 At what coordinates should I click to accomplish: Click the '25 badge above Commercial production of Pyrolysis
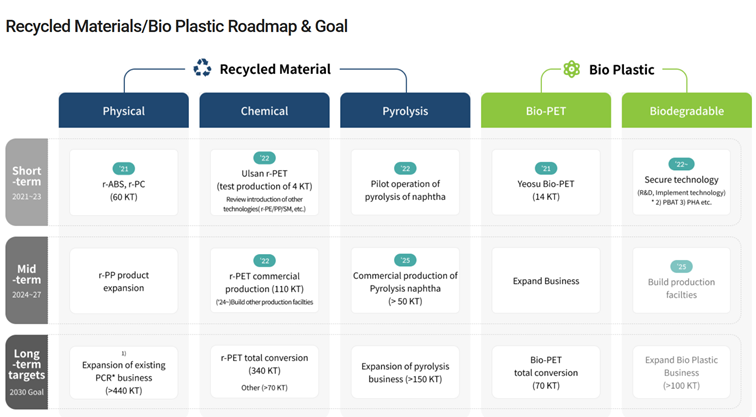coord(405,260)
